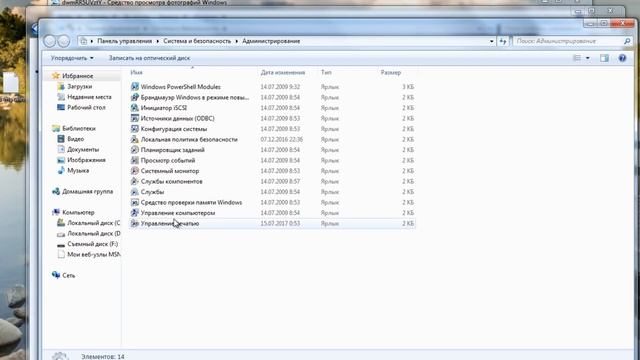Click the date 07.12.2016 22:36
640x360 pixels.
pyautogui.click(x=282, y=139)
